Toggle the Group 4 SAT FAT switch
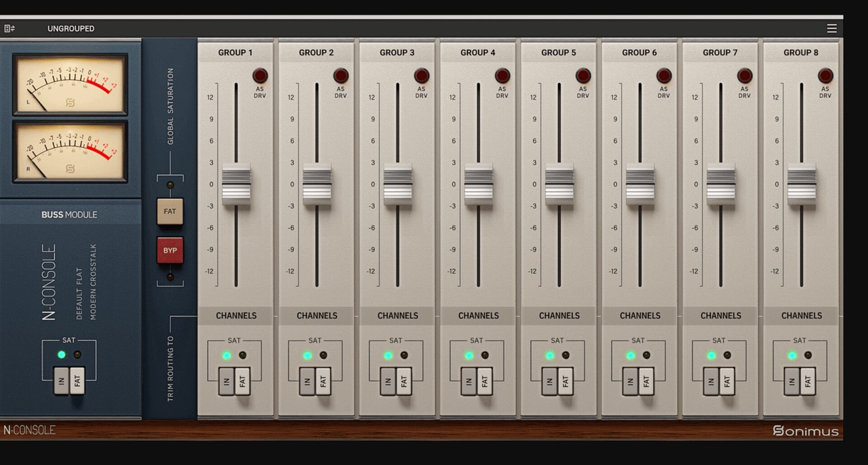Image resolution: width=868 pixels, height=465 pixels. tap(485, 381)
